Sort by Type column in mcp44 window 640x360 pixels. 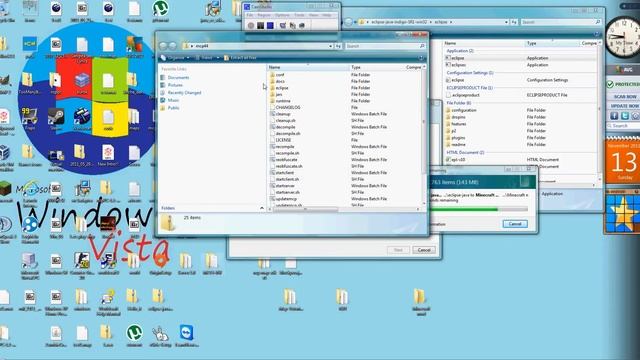coord(376,67)
